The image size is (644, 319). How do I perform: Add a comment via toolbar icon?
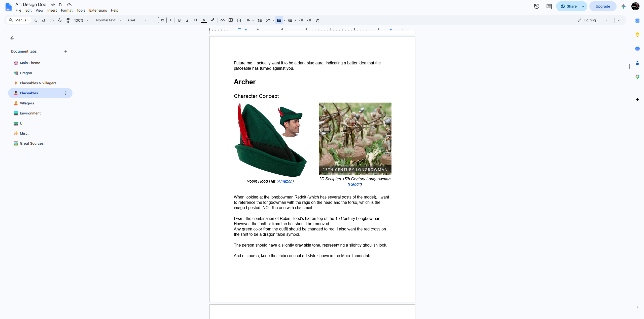(x=231, y=20)
